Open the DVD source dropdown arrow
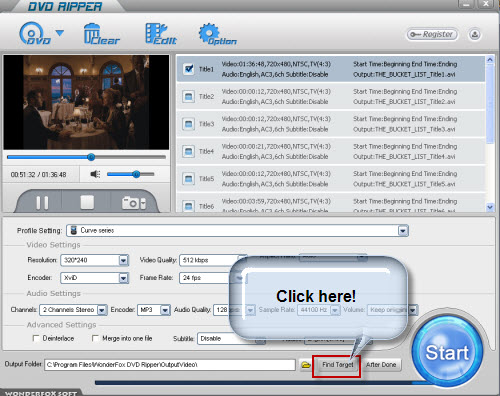The image size is (500, 396). 60,33
